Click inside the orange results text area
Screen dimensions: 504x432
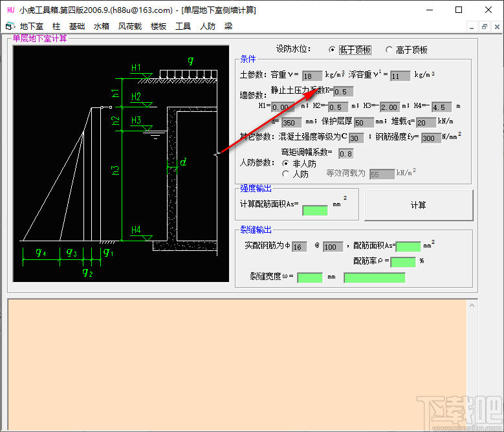pos(237,365)
